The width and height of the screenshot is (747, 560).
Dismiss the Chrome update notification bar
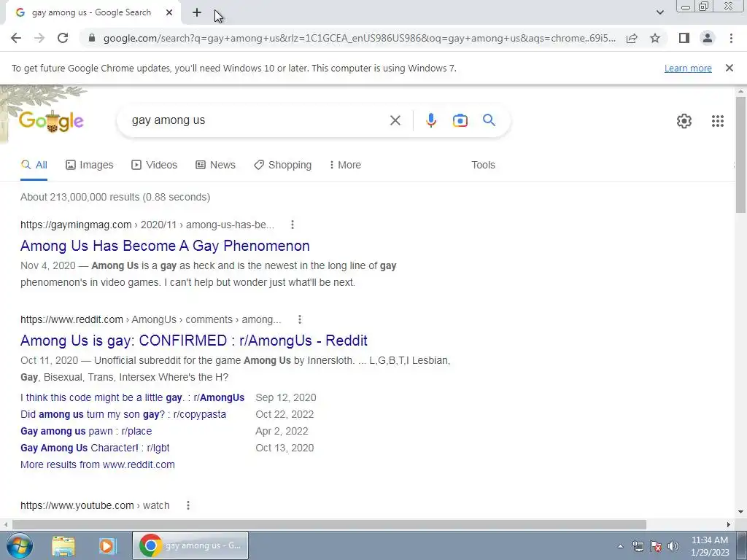(x=729, y=68)
